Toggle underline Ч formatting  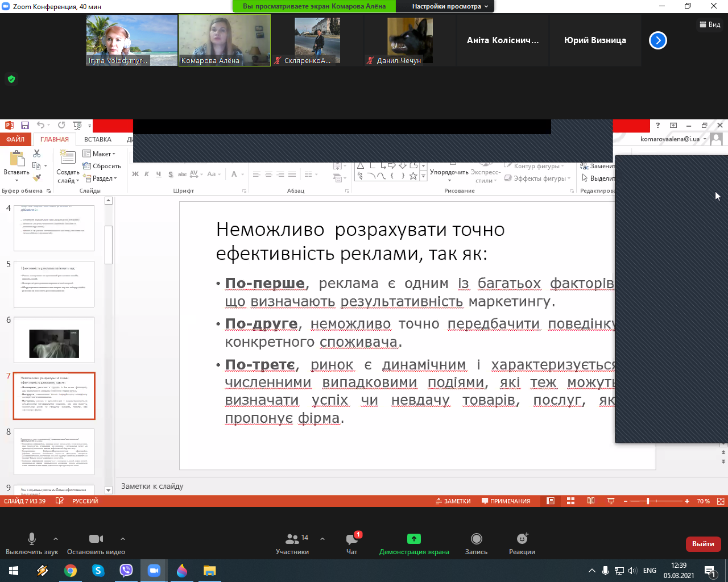tap(159, 174)
